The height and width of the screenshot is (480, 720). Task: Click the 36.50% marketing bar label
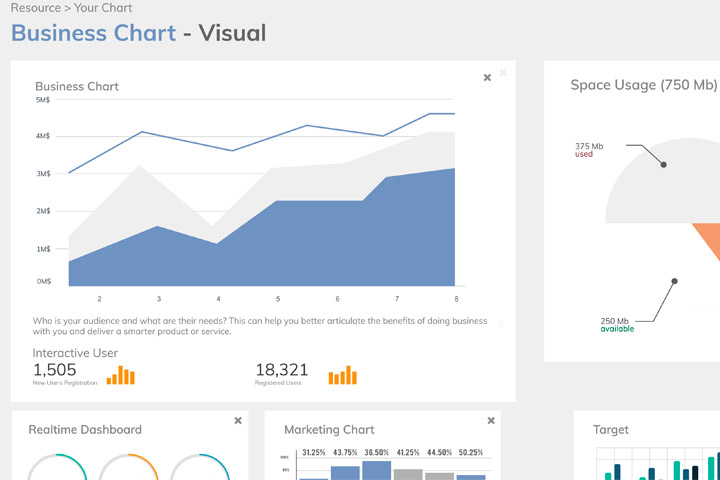point(377,452)
